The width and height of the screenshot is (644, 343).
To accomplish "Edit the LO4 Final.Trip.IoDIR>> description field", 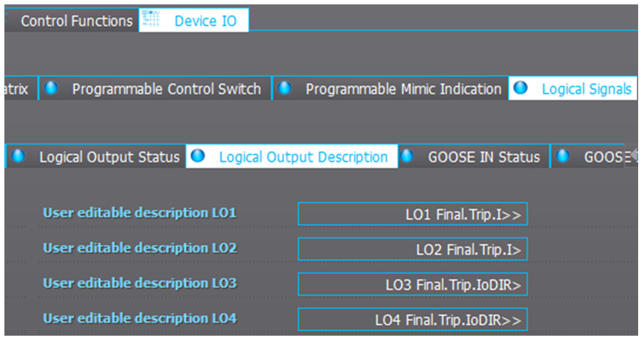I will [x=413, y=320].
